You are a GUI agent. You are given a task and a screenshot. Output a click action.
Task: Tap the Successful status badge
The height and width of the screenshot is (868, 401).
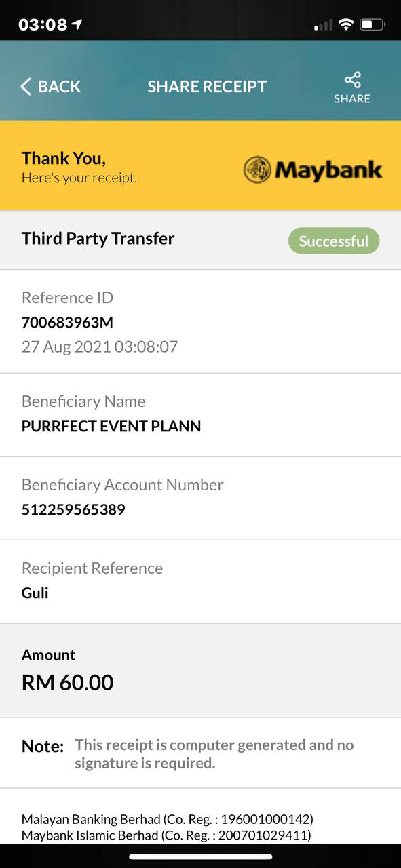(x=334, y=241)
